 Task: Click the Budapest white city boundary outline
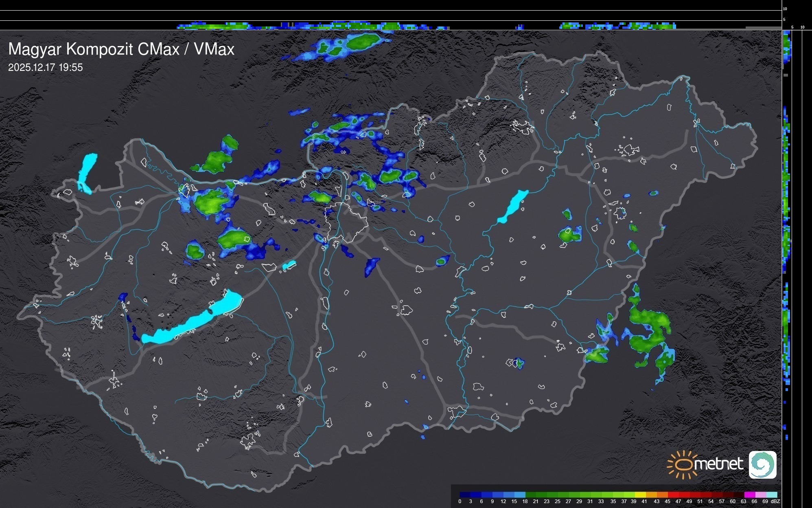(x=346, y=222)
